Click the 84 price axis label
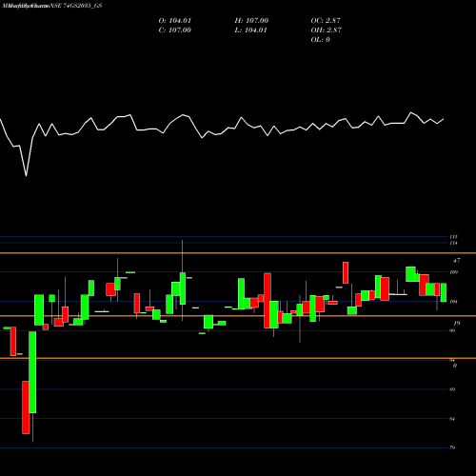This screenshot has height=476, width=476. coord(452,419)
